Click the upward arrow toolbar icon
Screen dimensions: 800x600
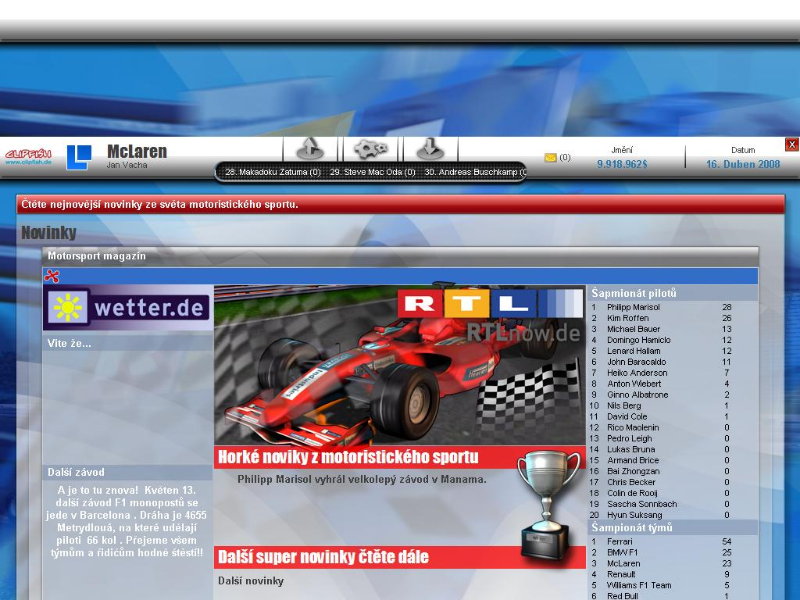[311, 149]
